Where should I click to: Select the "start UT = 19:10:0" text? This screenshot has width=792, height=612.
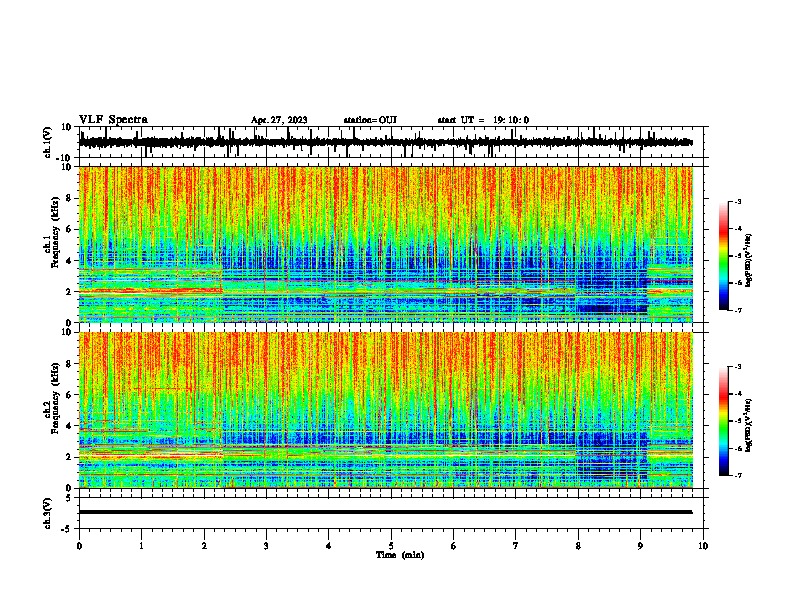click(x=483, y=120)
